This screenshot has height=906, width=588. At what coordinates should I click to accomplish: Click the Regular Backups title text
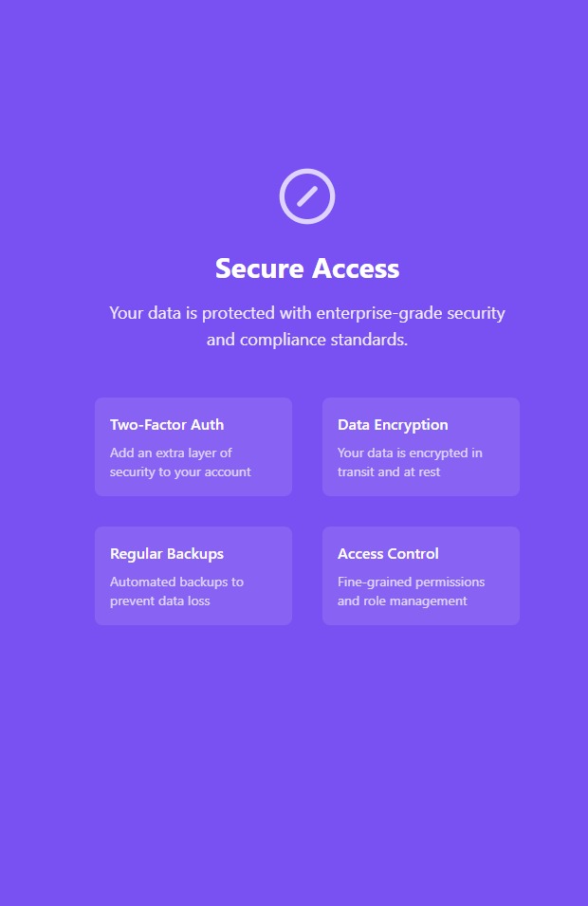167,553
